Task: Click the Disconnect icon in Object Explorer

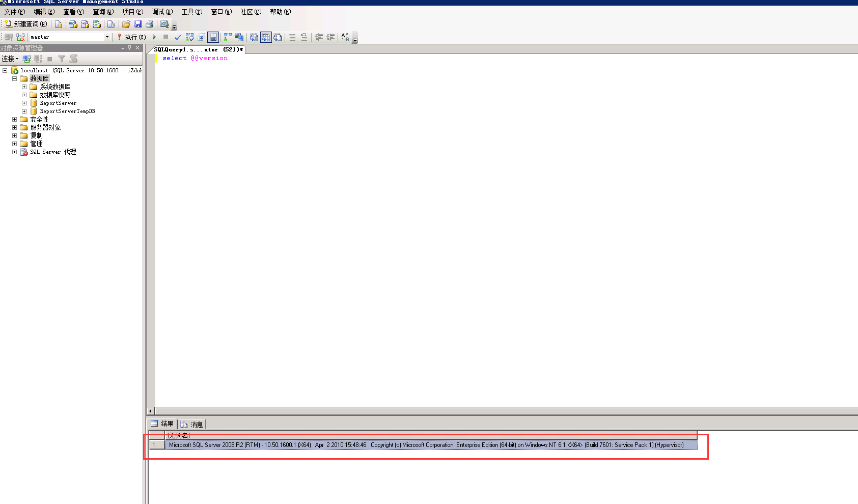Action: (x=39, y=59)
